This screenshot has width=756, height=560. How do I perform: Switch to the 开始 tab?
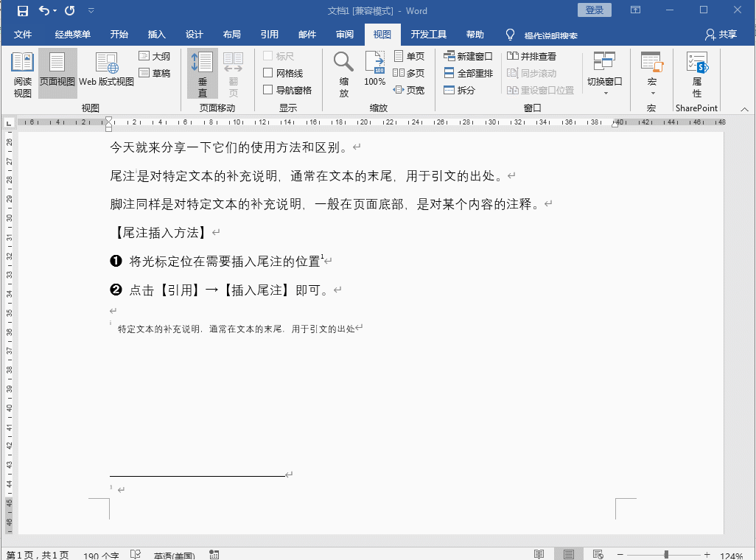119,35
